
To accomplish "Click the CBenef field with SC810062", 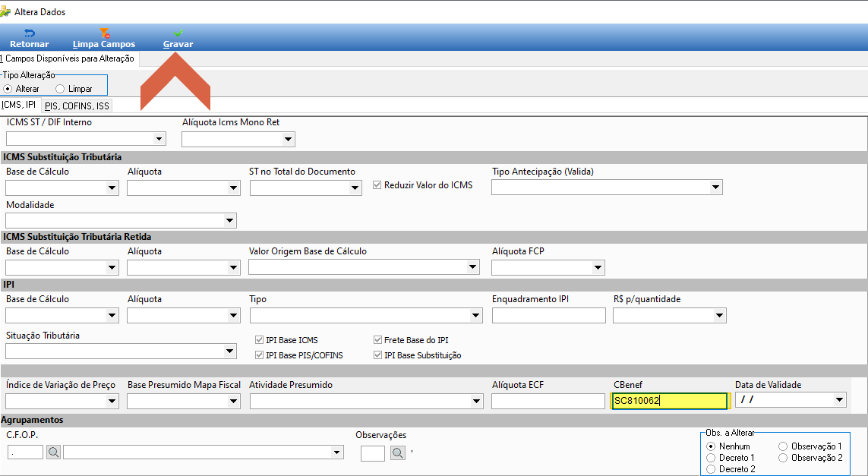I will [669, 401].
